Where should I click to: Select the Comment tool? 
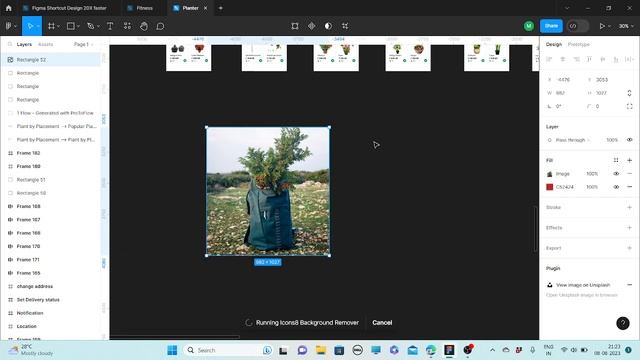160,26
